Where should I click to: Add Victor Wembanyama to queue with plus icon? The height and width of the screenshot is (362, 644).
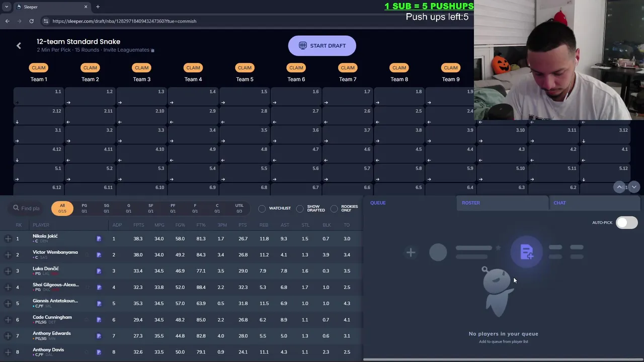[x=8, y=255]
